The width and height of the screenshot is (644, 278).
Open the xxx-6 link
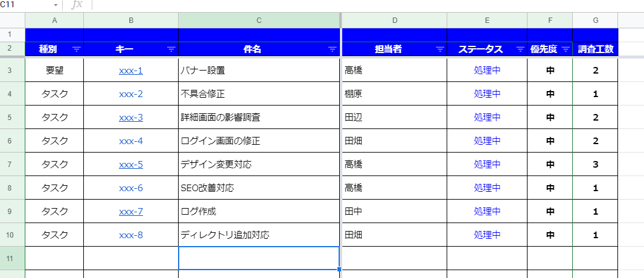(131, 188)
